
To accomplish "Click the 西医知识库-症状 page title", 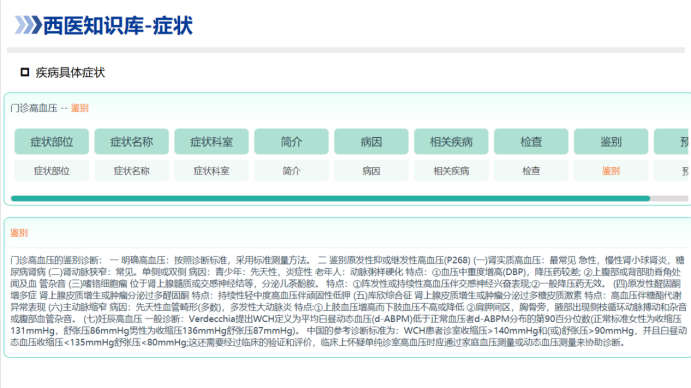I will coord(118,25).
